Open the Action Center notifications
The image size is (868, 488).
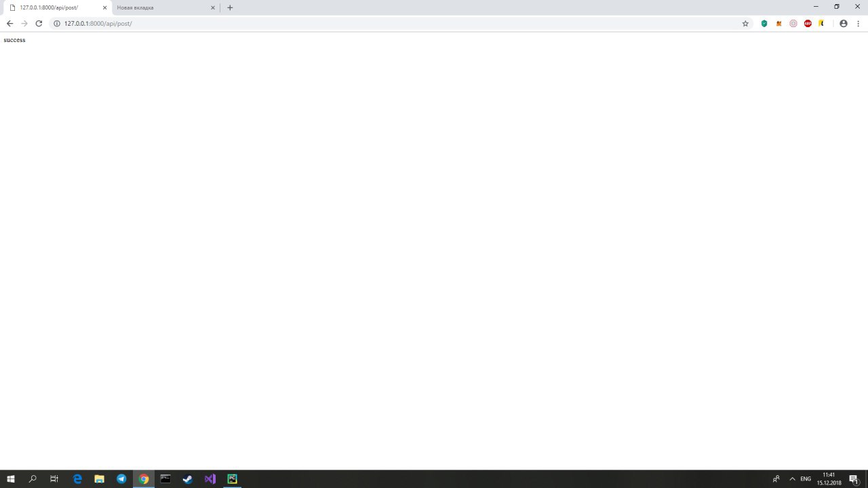[854, 479]
